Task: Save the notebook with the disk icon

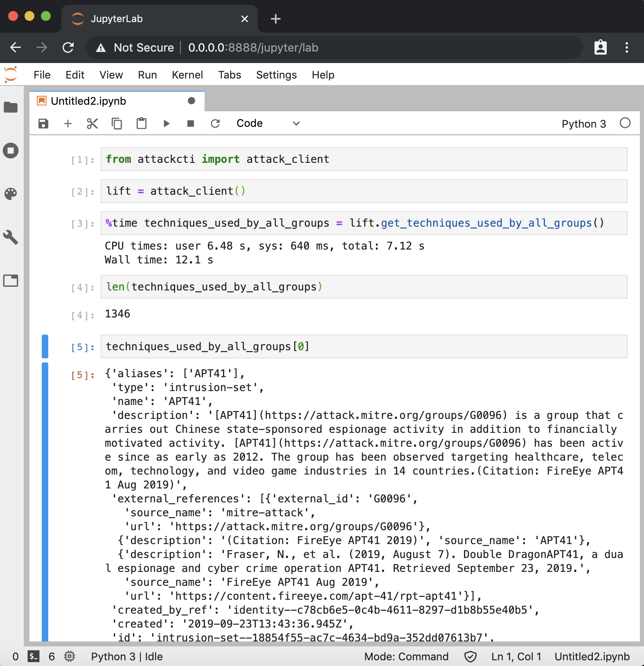Action: tap(43, 124)
